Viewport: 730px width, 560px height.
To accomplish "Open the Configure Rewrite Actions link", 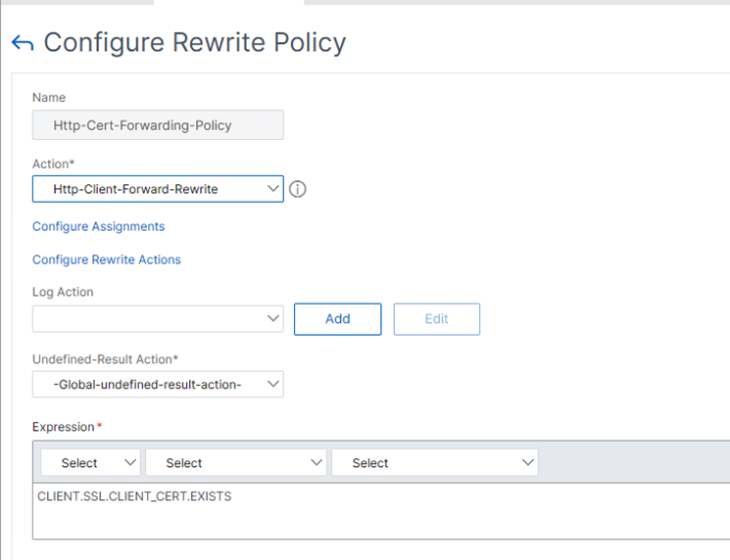I will [x=106, y=259].
